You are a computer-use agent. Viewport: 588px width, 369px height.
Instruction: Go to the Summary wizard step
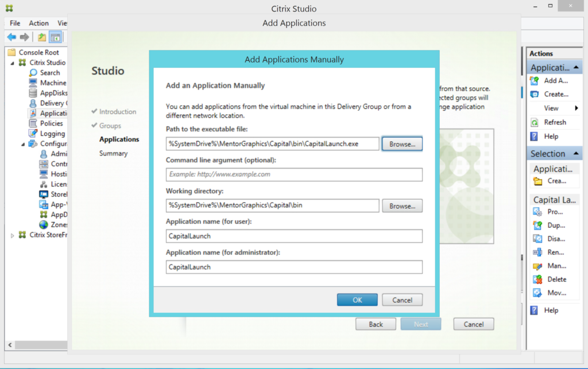113,154
